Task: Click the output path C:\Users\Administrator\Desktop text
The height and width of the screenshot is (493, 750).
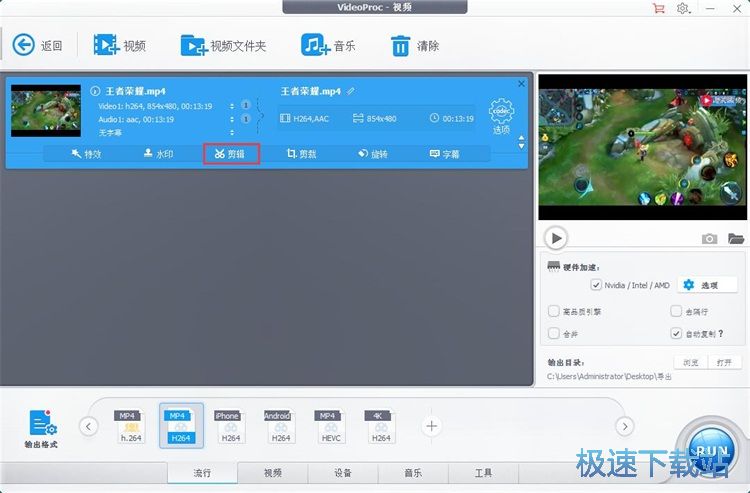Action: click(x=609, y=376)
